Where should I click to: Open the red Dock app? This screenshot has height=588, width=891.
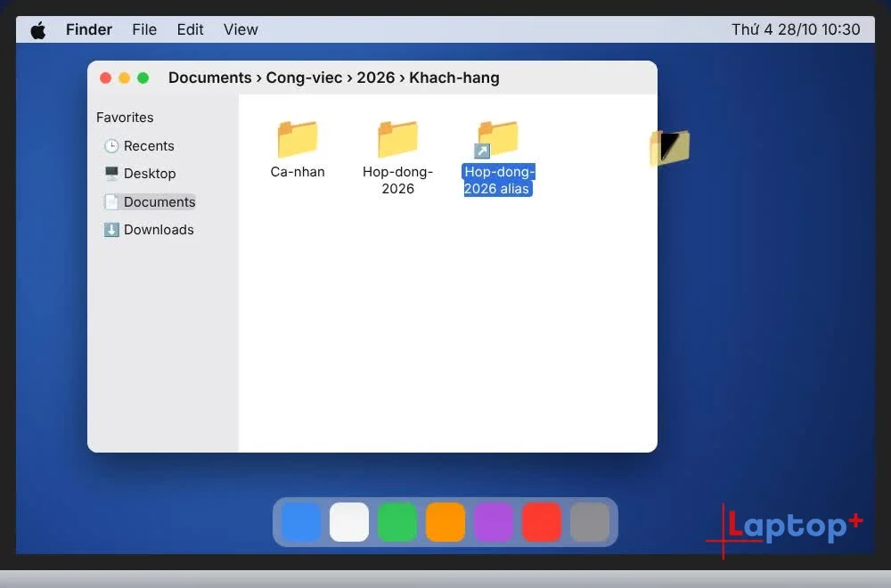click(542, 522)
